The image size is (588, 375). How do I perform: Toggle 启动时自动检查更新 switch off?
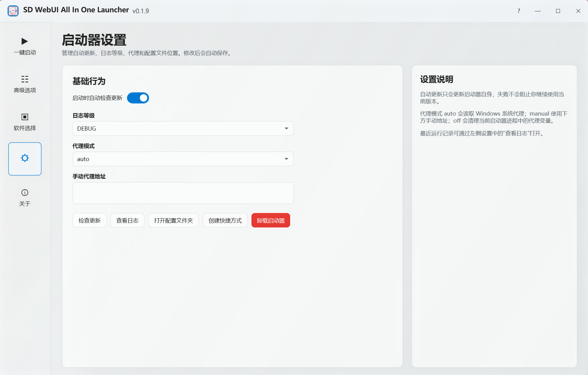(138, 98)
